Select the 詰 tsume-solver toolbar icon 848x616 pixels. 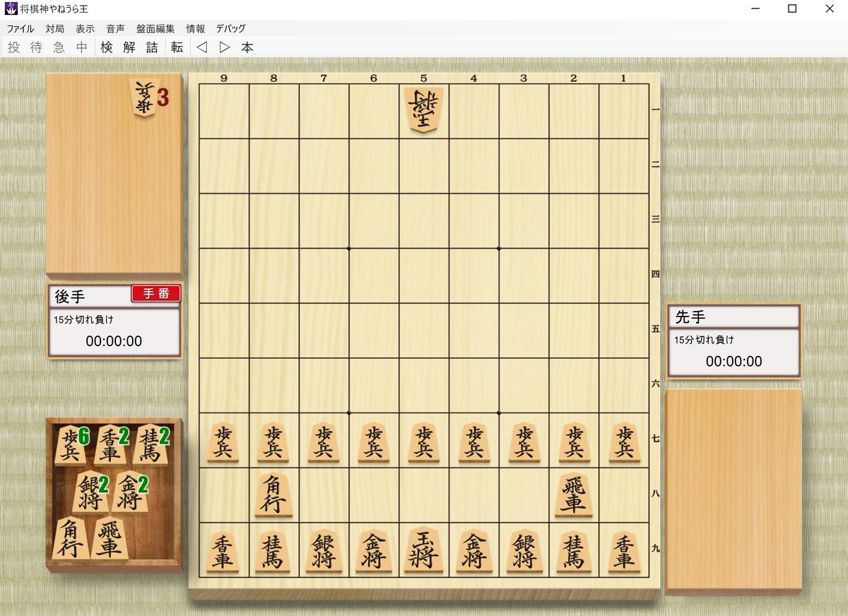pos(153,47)
